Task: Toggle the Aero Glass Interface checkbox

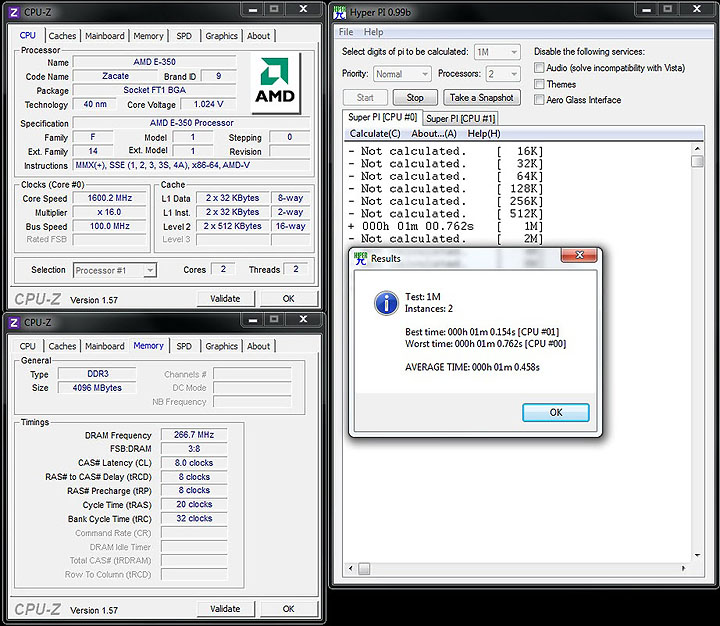Action: tap(539, 100)
